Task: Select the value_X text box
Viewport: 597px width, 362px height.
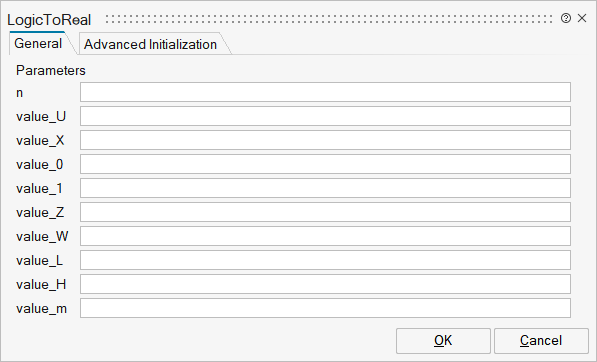Action: pos(325,140)
